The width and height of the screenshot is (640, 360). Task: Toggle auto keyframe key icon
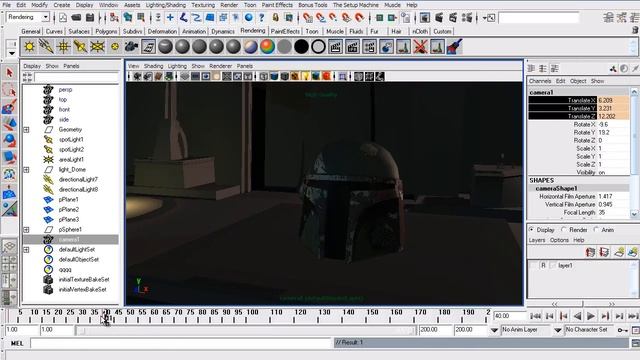tap(622, 330)
